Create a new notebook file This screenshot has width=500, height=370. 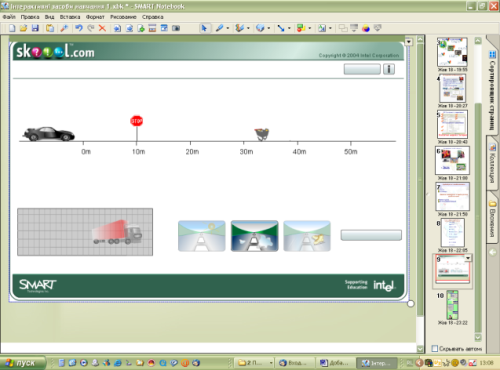click(12, 28)
